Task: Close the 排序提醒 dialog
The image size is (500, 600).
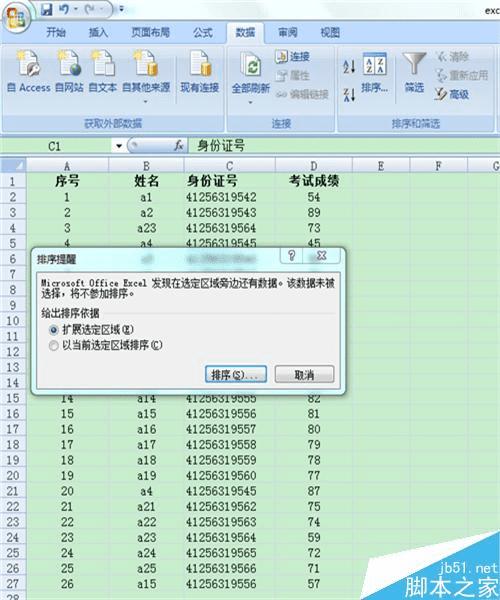Action: 322,256
